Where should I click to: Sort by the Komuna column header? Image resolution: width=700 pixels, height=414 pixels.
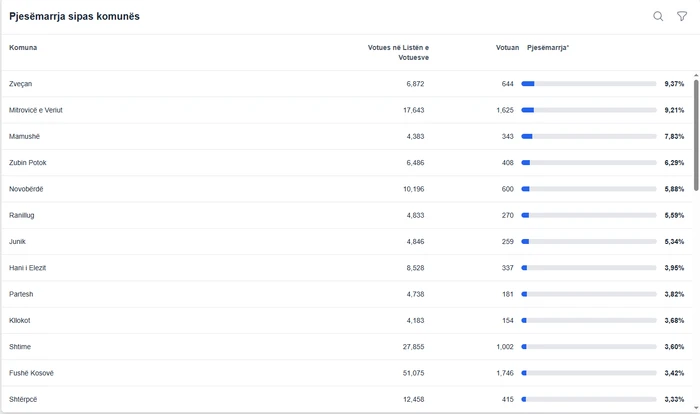coord(23,47)
